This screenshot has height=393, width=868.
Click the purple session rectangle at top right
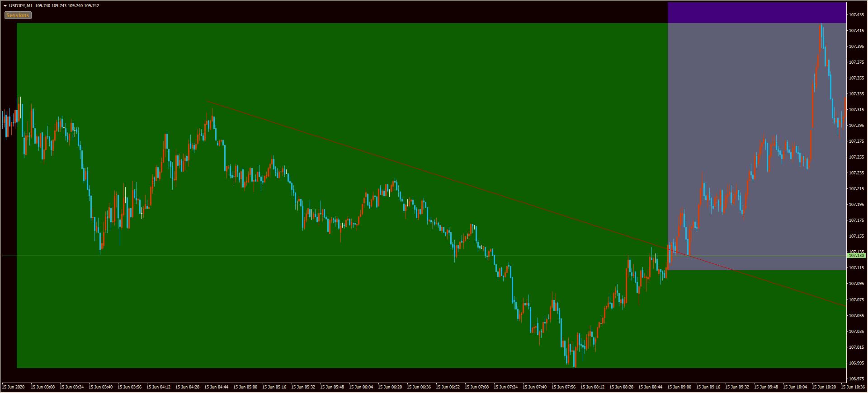coord(756,13)
